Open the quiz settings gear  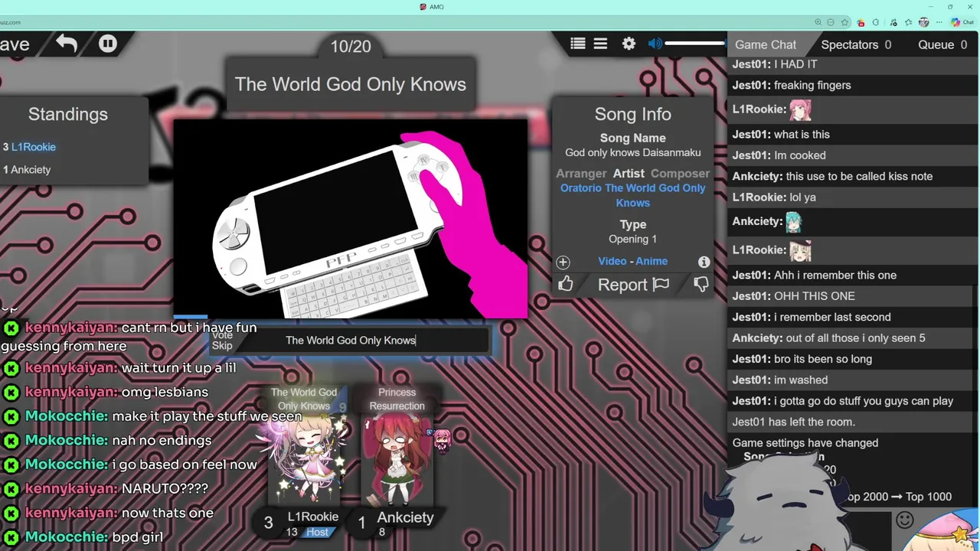click(629, 44)
